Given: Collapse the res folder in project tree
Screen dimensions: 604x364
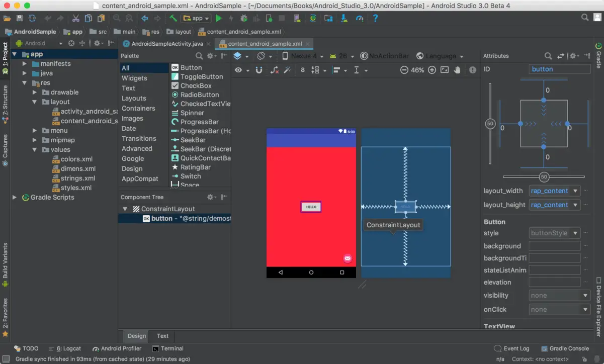Looking at the screenshot, I should [x=24, y=83].
